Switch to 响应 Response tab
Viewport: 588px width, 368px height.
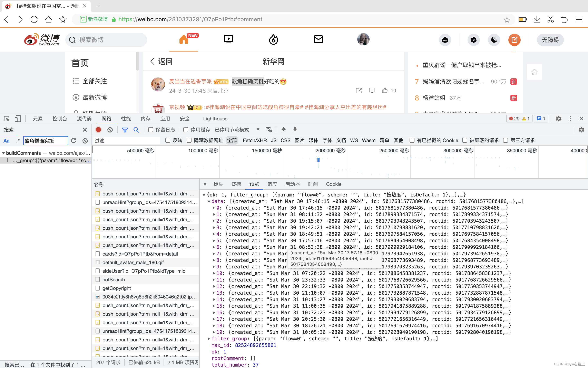[272, 184]
